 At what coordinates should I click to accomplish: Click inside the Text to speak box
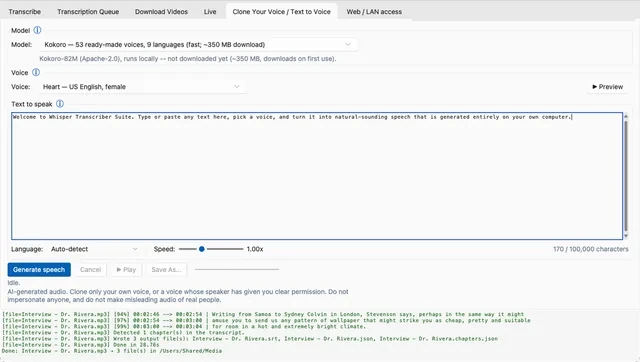point(317,176)
